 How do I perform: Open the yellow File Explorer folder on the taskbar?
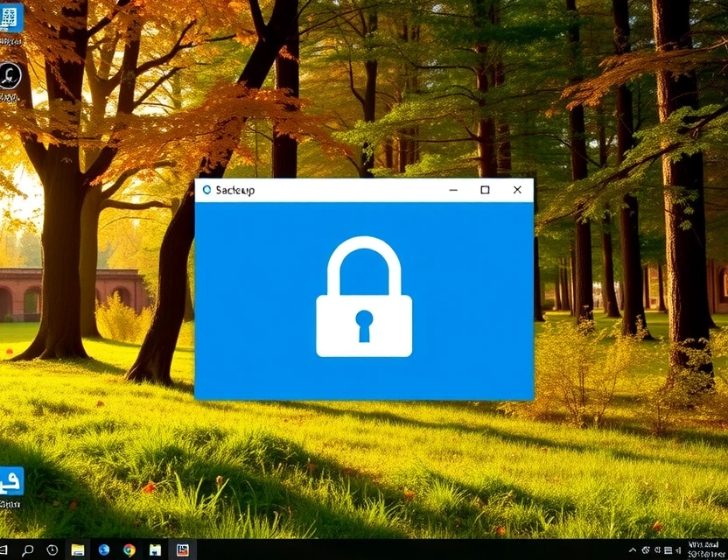(x=78, y=550)
